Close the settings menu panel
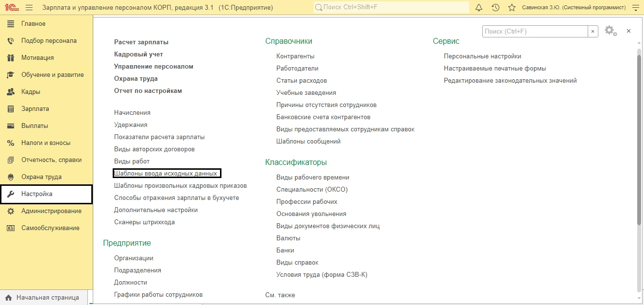 (628, 31)
